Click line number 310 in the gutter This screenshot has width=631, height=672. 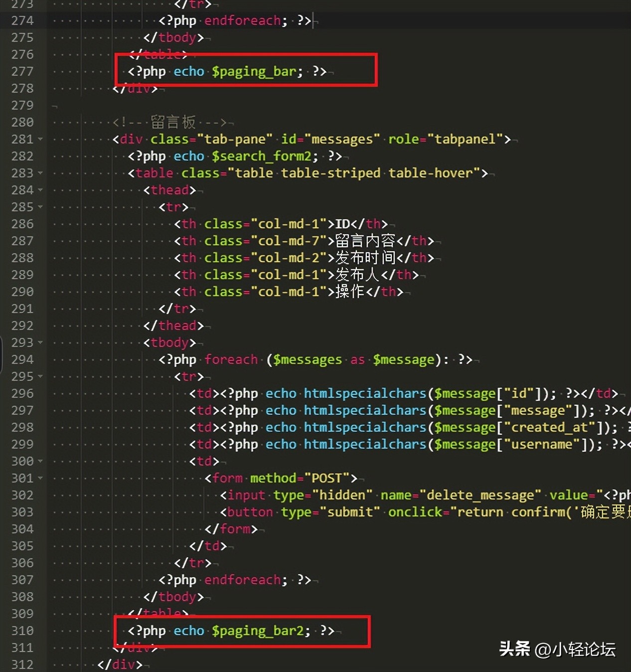(22, 631)
